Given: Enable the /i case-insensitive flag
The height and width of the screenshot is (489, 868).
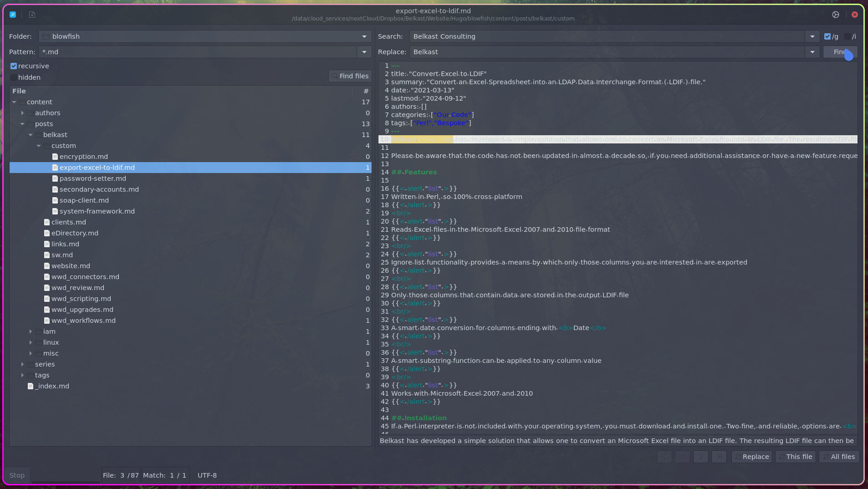Looking at the screenshot, I should [x=847, y=36].
